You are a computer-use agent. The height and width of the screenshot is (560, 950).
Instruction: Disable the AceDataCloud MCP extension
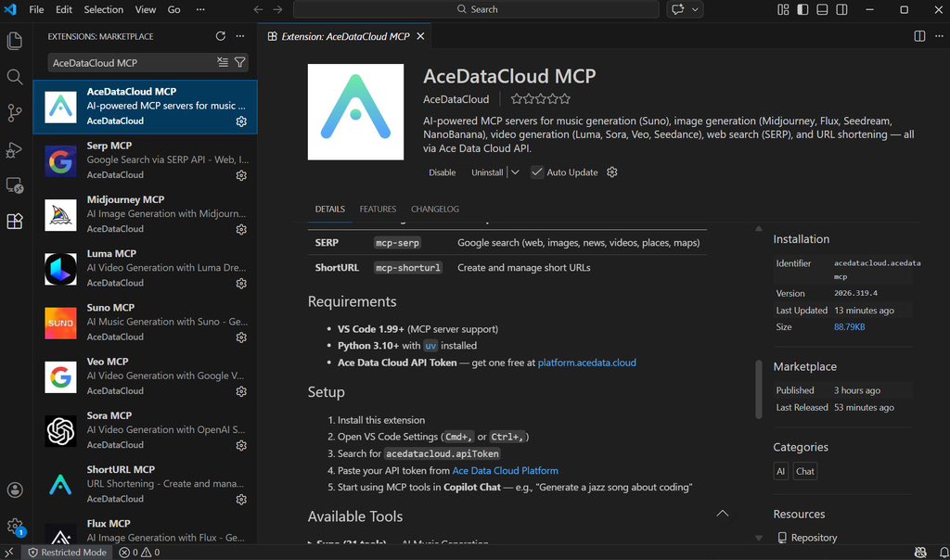pyautogui.click(x=443, y=172)
